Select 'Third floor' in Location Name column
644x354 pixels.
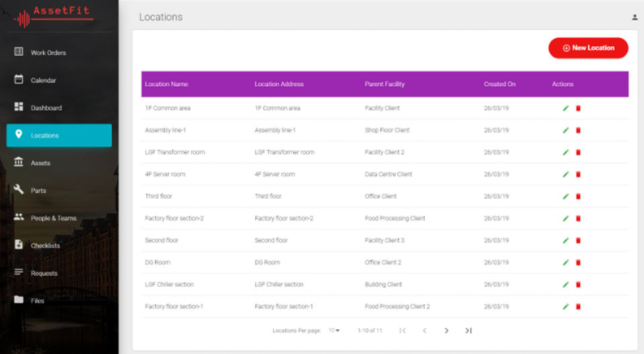[158, 197]
